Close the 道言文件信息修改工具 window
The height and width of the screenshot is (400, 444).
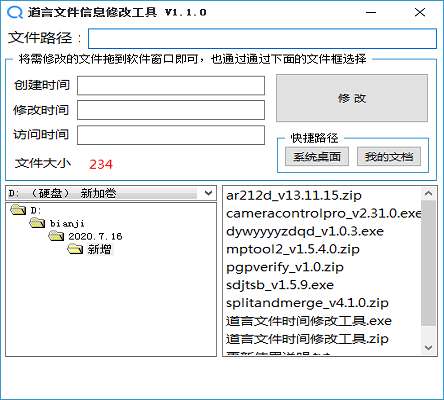click(x=420, y=13)
